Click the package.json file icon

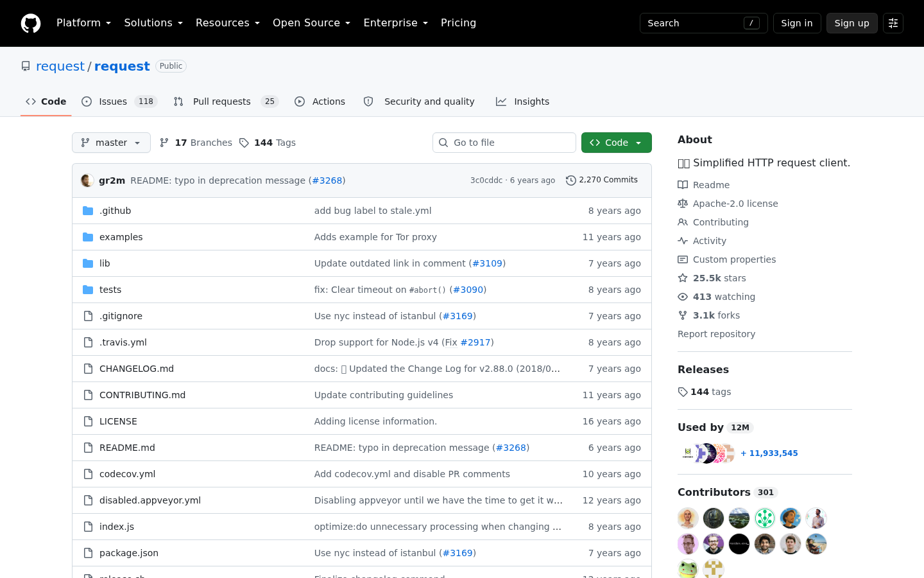pyautogui.click(x=88, y=553)
